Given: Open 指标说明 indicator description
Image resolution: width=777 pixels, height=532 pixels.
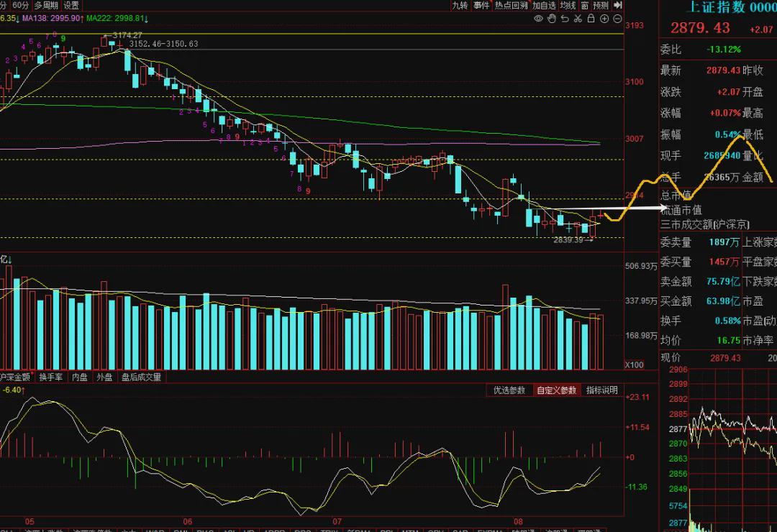Looking at the screenshot, I should tap(602, 390).
